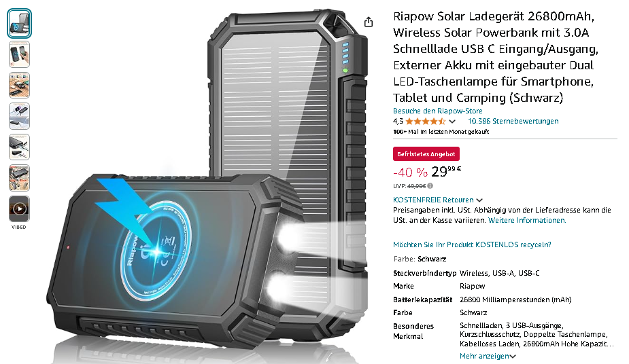Image resolution: width=629 pixels, height=364 pixels.
Task: Click the share icon above product image
Action: [369, 22]
